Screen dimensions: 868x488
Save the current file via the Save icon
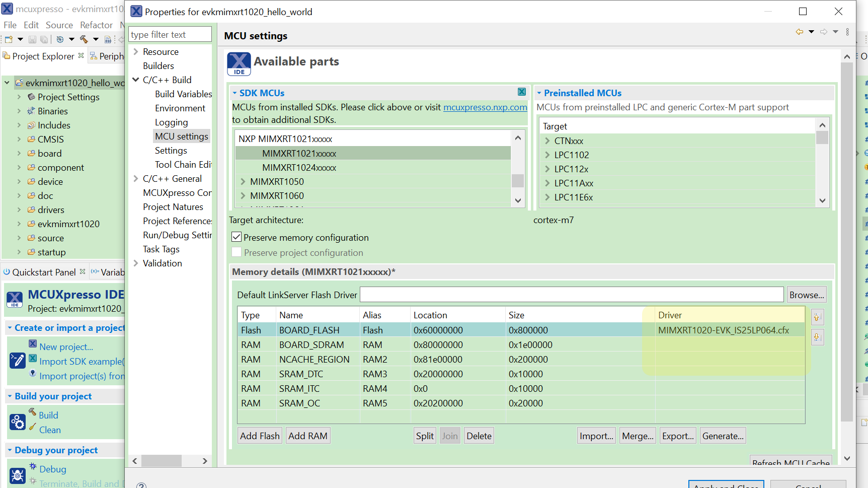click(32, 39)
